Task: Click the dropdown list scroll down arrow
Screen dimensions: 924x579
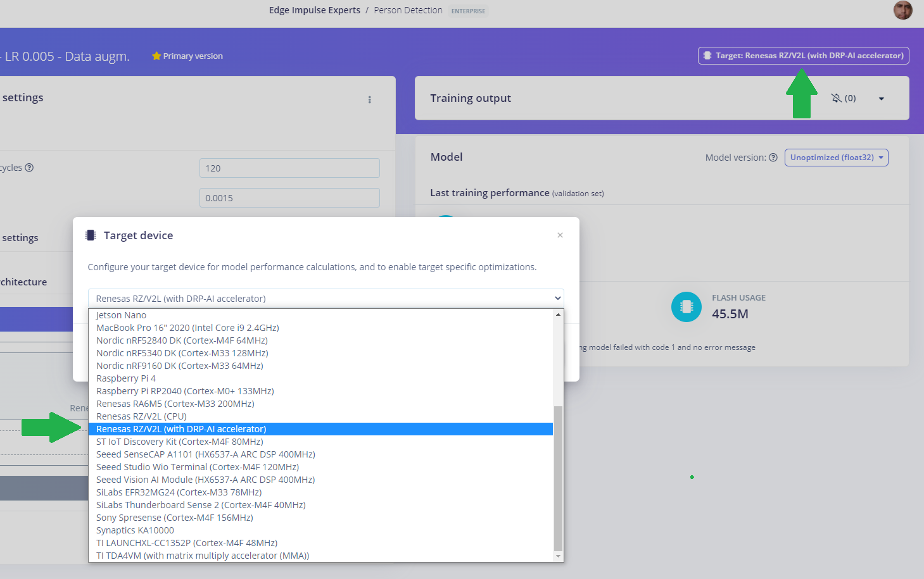Action: 558,556
